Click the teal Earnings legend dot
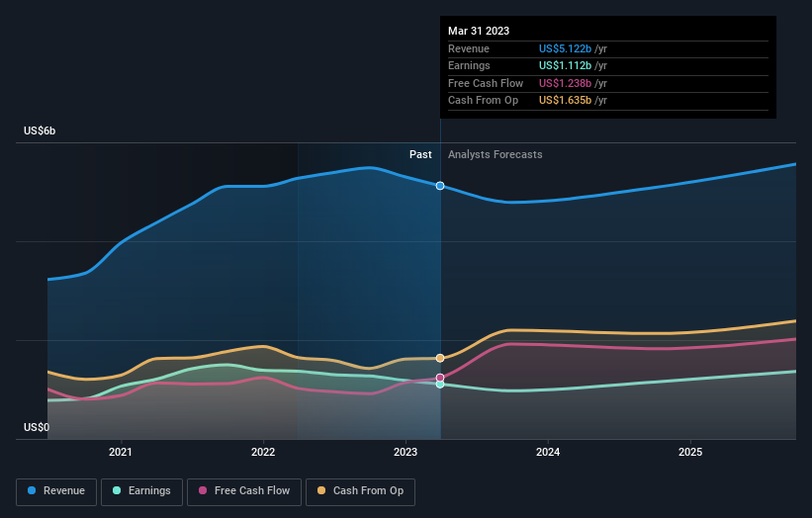 pos(117,490)
